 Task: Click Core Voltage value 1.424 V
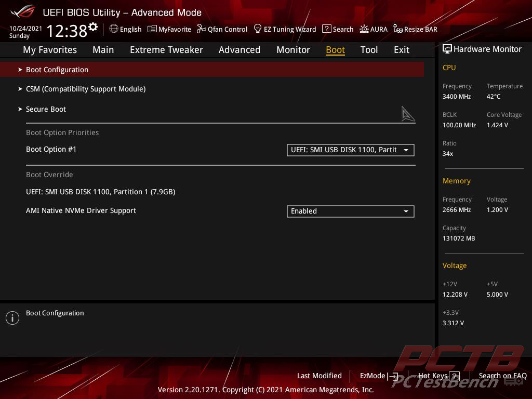pos(497,125)
